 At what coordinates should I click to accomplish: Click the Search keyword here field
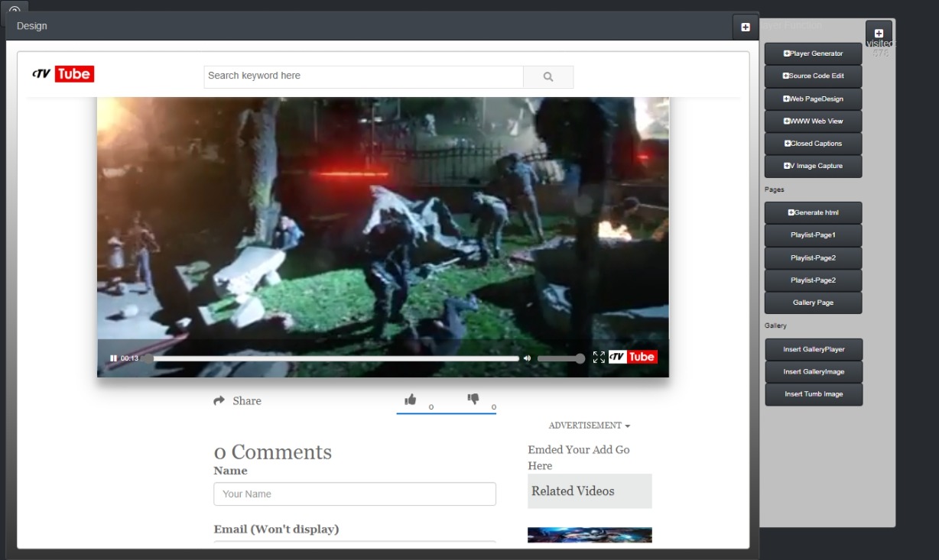363,76
